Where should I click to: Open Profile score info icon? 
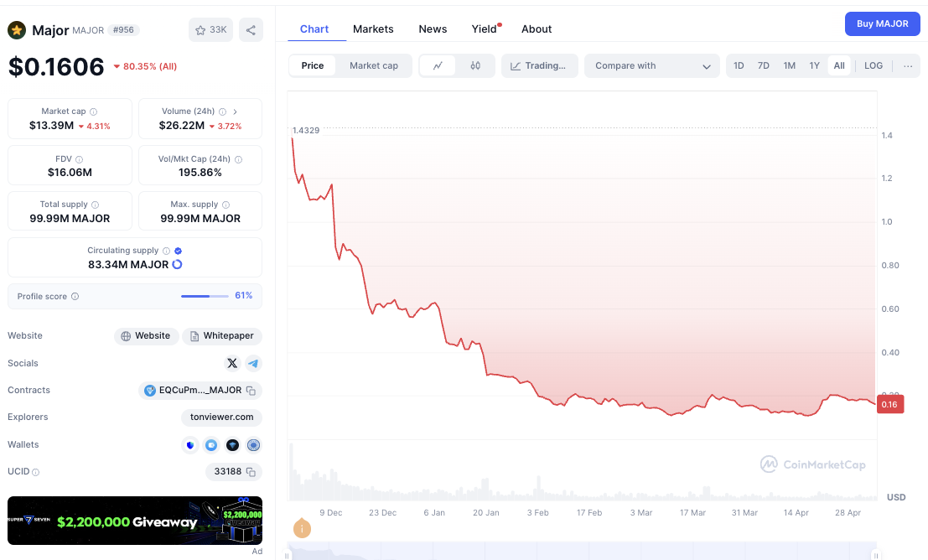(75, 296)
